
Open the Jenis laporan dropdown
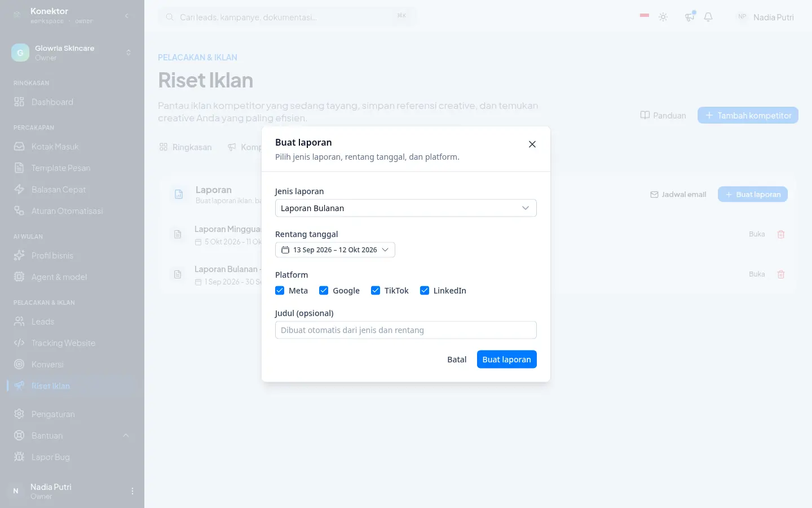click(405, 208)
